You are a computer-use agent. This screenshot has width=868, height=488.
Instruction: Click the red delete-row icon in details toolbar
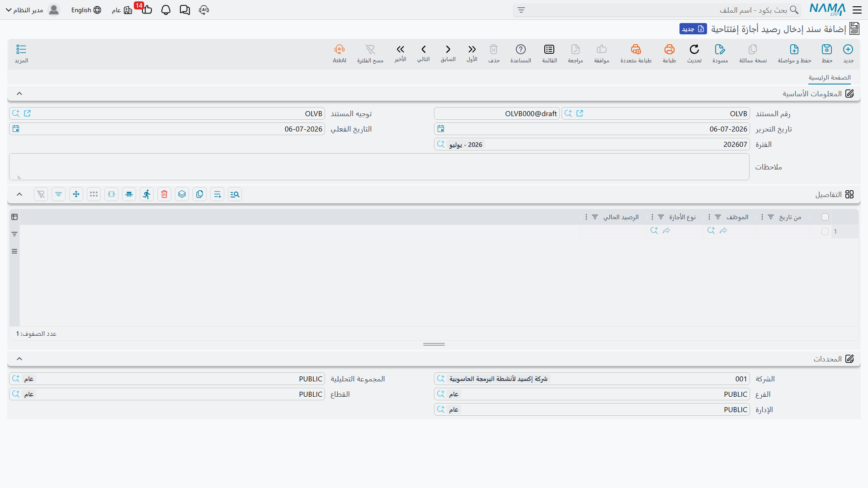coord(165,194)
